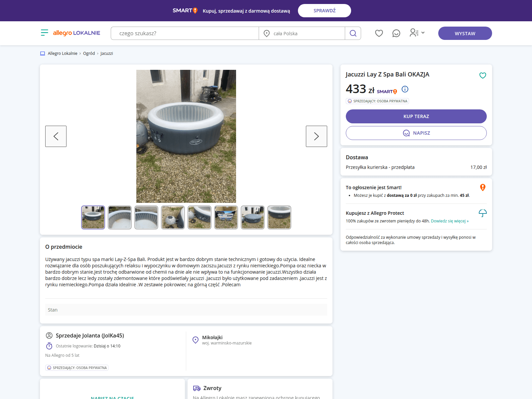Click the 'Zwroty' section heading
532x399 pixels.
pos(212,388)
